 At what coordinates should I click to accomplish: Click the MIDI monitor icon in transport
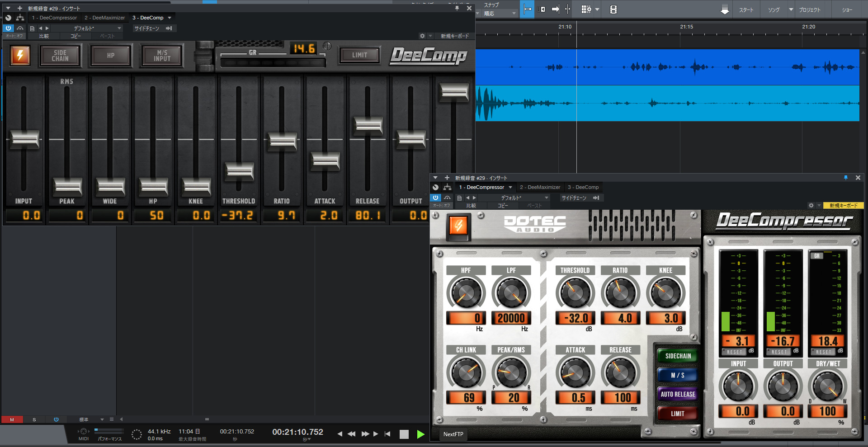click(x=84, y=431)
